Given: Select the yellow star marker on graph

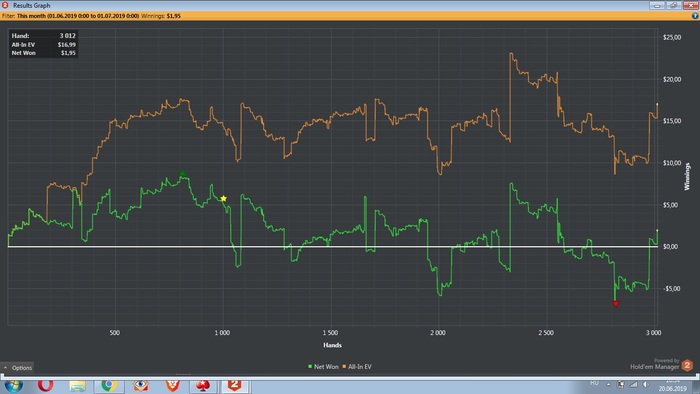Looking at the screenshot, I should tap(223, 198).
